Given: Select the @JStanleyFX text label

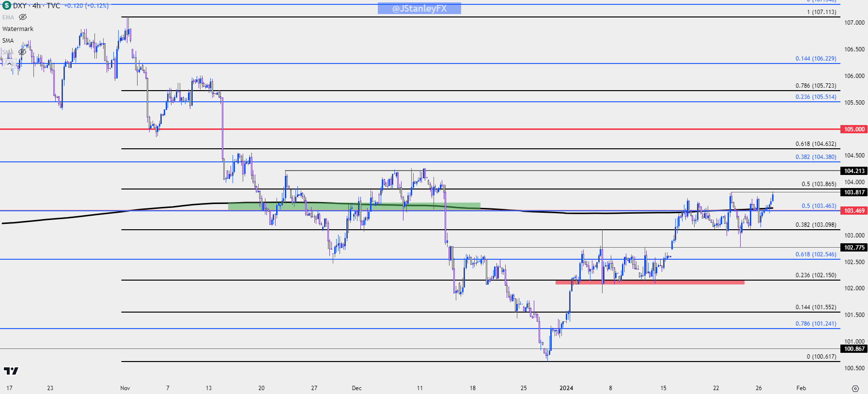Looking at the screenshot, I should click(x=419, y=8).
